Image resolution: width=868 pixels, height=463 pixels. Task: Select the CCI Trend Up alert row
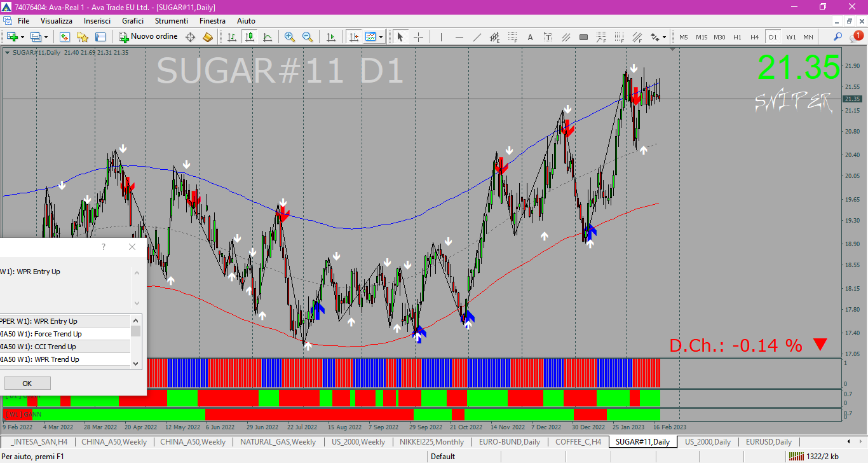(x=65, y=347)
